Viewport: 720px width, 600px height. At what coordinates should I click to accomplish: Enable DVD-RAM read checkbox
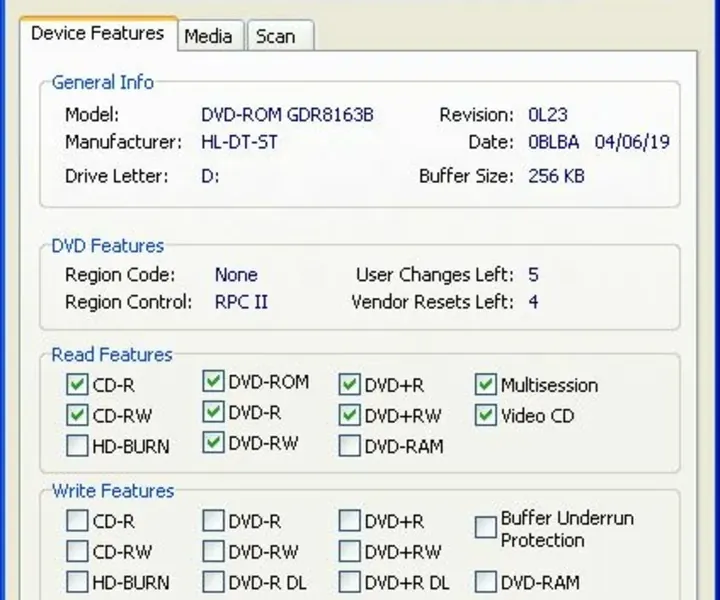(349, 446)
